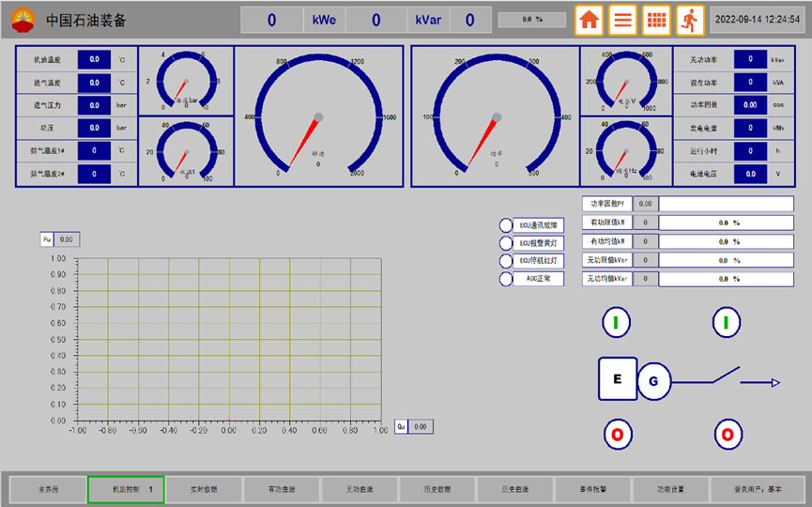Click the PQ chart plot area
This screenshot has width=812, height=507.
point(229,340)
